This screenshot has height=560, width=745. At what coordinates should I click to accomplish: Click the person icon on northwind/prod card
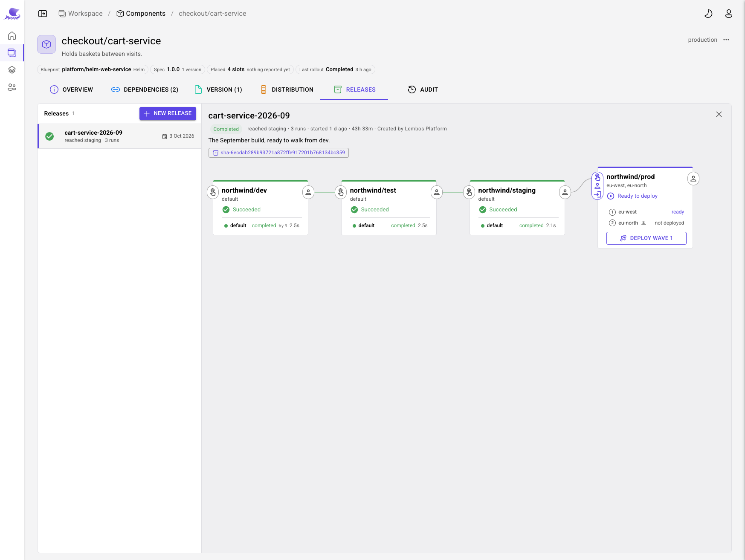[x=693, y=179]
